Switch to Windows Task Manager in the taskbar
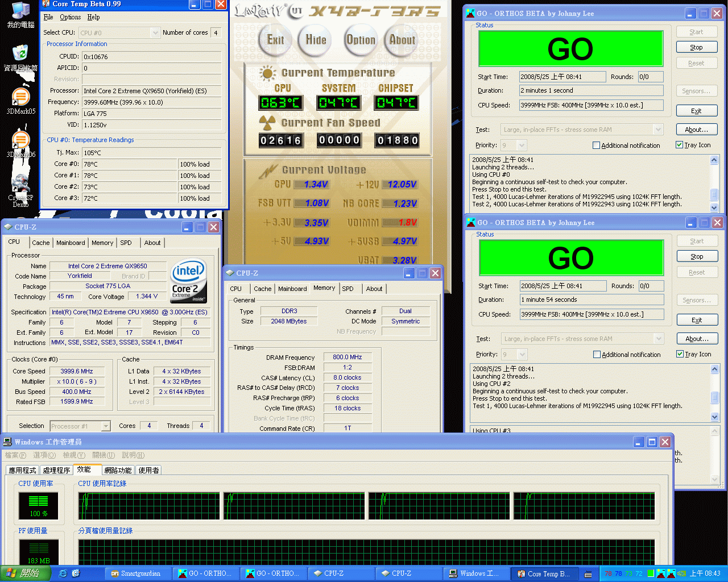The width and height of the screenshot is (728, 582). (x=477, y=573)
